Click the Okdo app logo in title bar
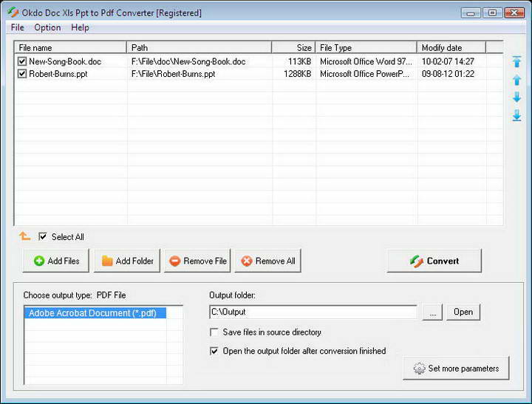 (x=13, y=13)
